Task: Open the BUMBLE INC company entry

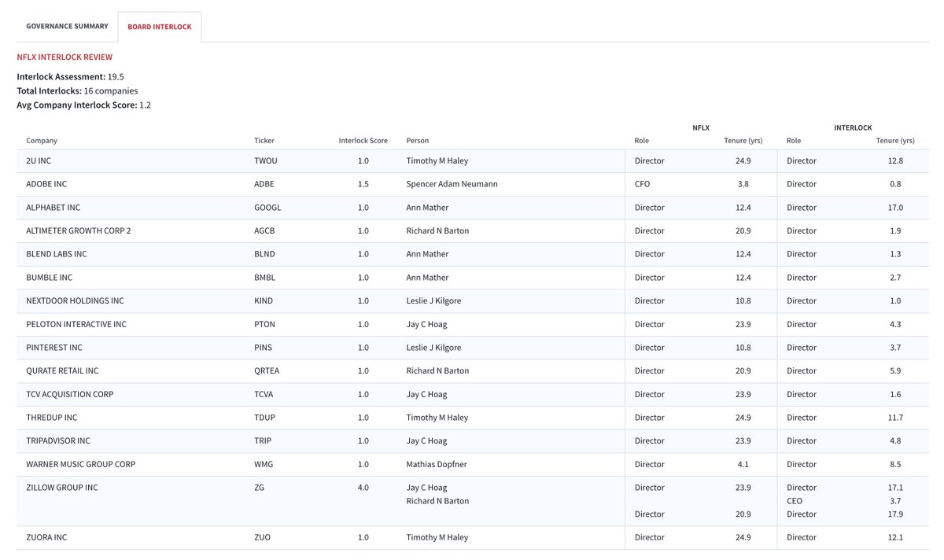Action: pyautogui.click(x=49, y=278)
